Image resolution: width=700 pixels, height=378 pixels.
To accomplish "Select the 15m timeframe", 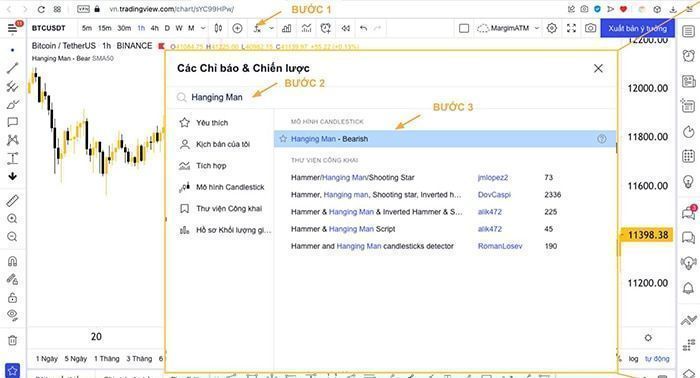I will (x=104, y=28).
